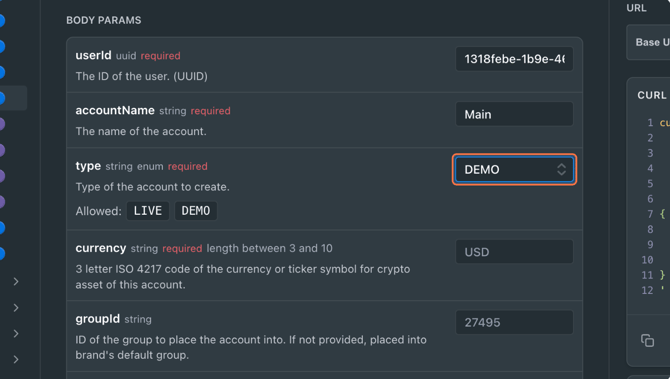Focus the currency field with USD placeholder
Image resolution: width=670 pixels, height=379 pixels.
pos(514,252)
